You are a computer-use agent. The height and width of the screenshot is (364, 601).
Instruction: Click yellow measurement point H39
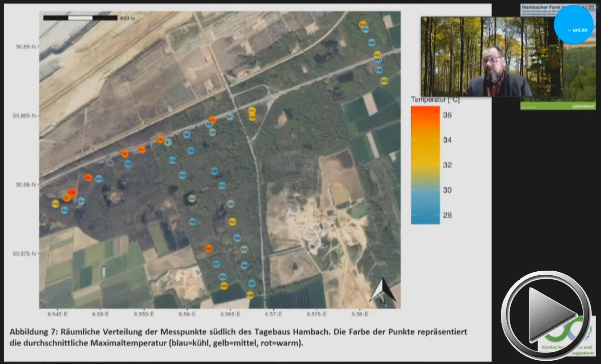point(384,81)
